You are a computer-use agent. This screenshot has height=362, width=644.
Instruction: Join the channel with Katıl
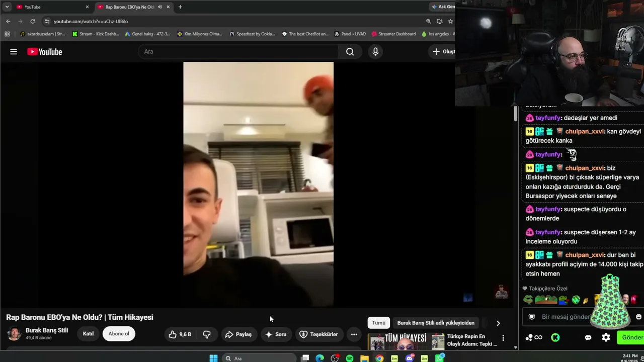tap(88, 334)
